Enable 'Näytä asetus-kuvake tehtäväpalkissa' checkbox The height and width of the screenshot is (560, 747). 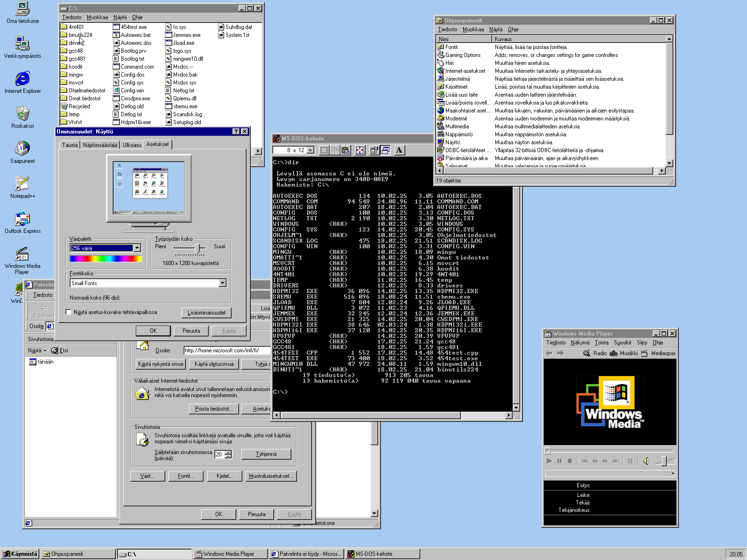[69, 312]
